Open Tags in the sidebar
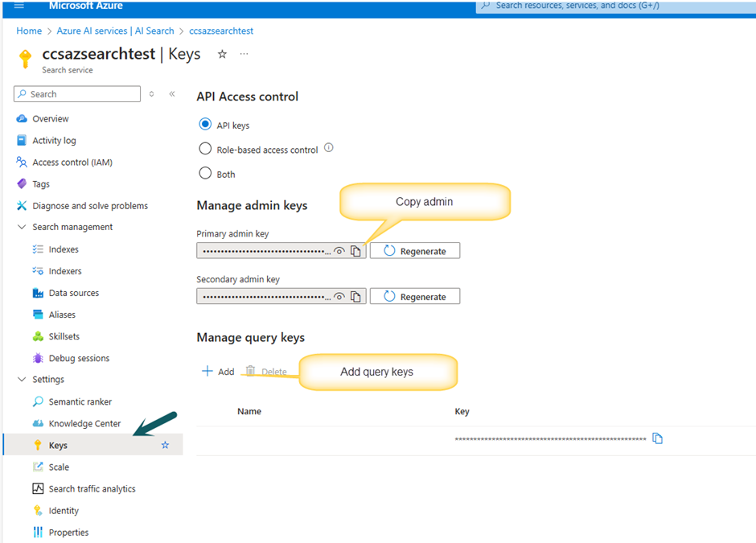756x543 pixels. pyautogui.click(x=41, y=183)
